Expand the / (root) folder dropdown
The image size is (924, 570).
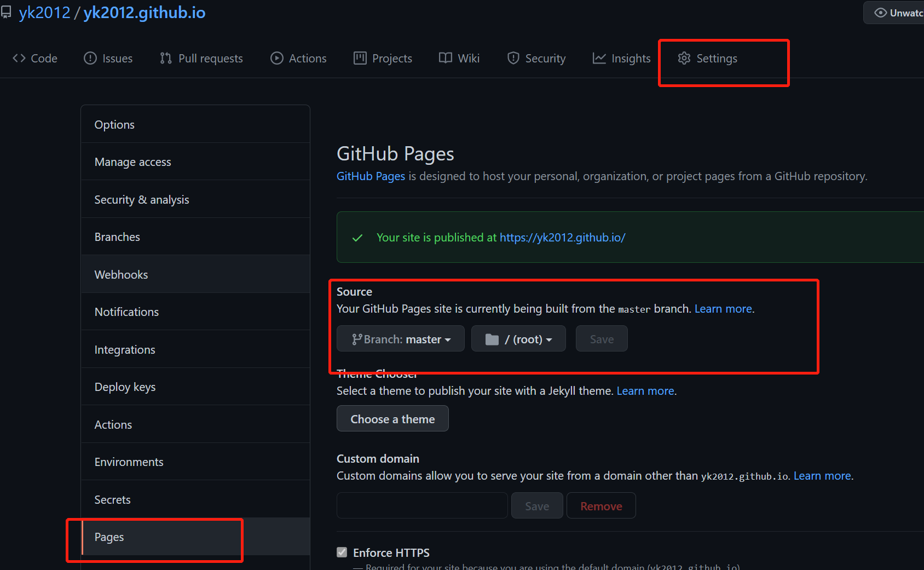click(518, 339)
